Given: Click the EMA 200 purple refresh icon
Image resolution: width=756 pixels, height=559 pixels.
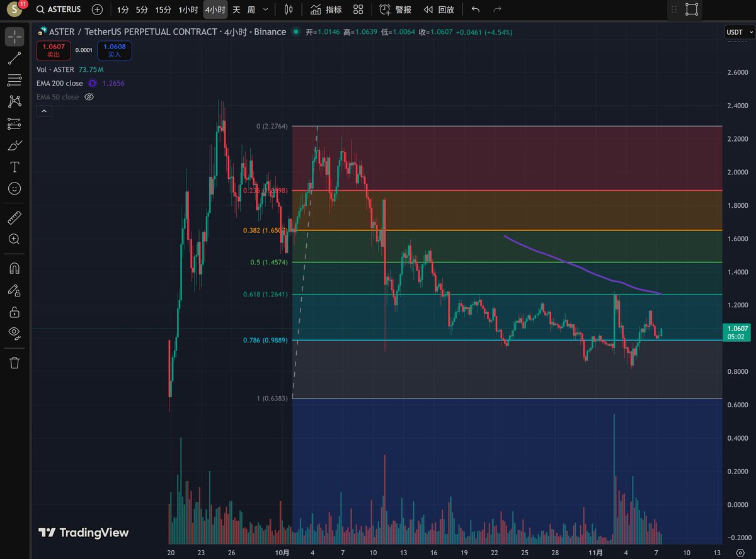Looking at the screenshot, I should pos(93,83).
